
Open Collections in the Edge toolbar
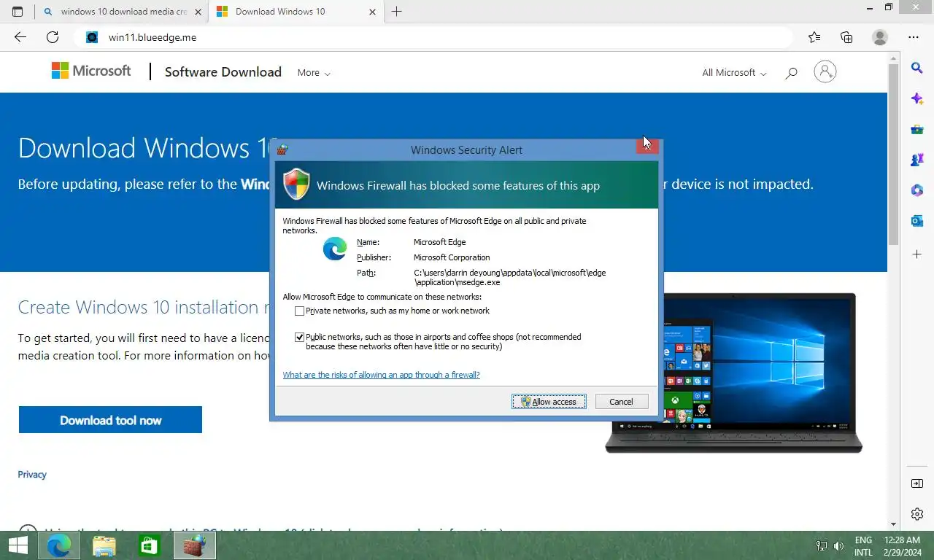[x=846, y=37]
